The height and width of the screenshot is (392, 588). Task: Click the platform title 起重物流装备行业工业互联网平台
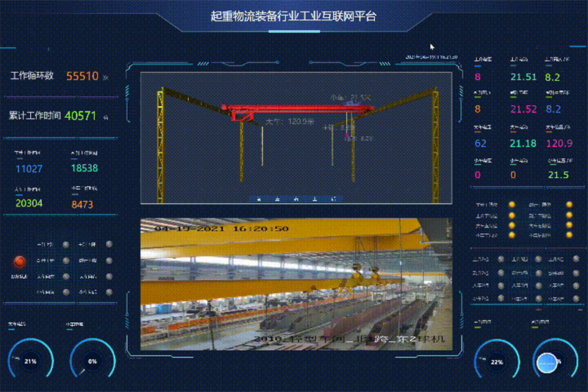coord(293,16)
